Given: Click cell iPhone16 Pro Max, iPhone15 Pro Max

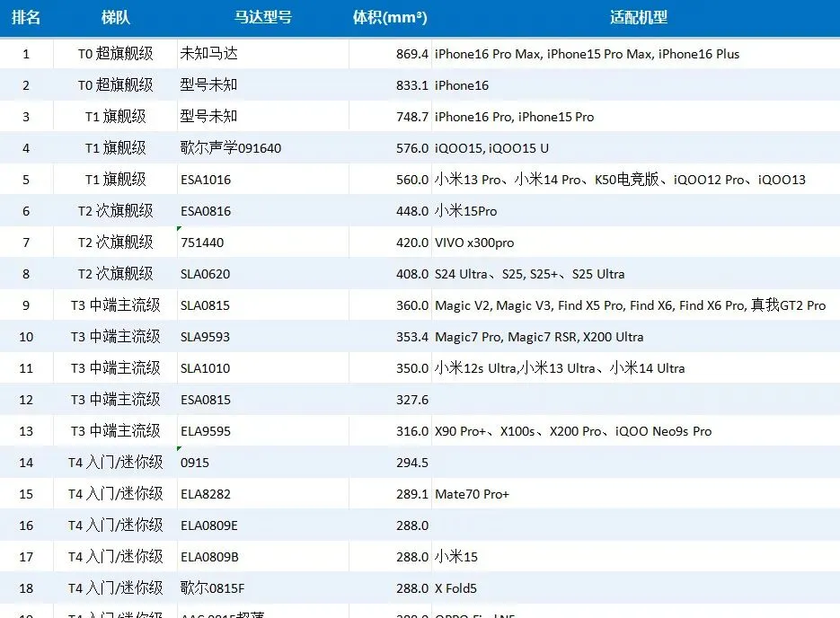Looking at the screenshot, I should click(x=587, y=54).
